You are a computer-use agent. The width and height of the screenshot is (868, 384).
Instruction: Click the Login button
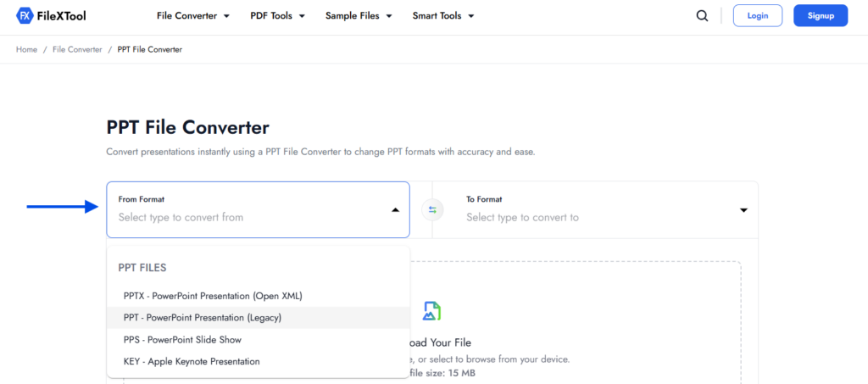click(x=757, y=15)
